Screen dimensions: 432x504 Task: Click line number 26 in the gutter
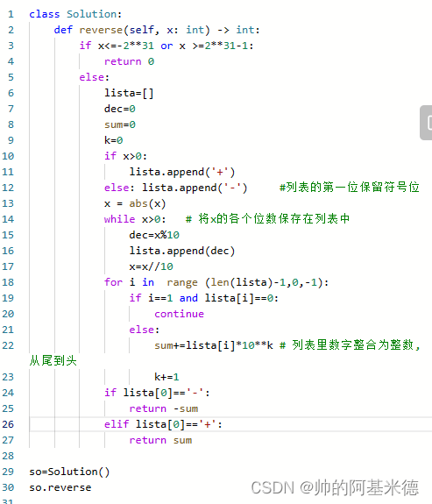pyautogui.click(x=8, y=424)
